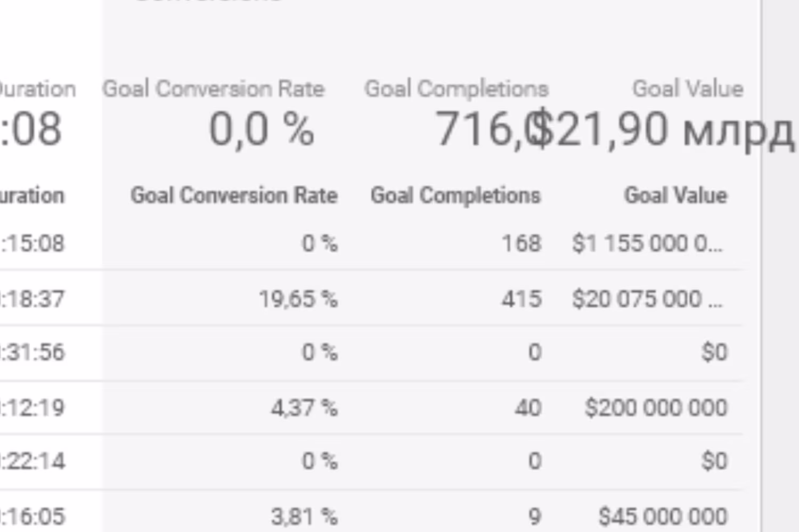Viewport: 799px width, 532px height.
Task: Click the $200 000 000 goal value cell
Action: [x=656, y=408]
